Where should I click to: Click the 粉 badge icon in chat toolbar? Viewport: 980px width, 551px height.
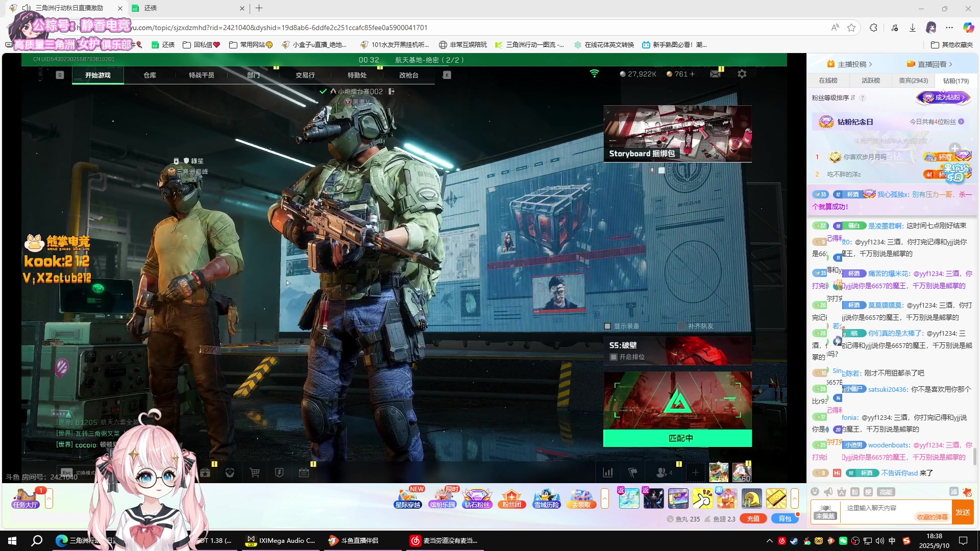pyautogui.click(x=855, y=492)
